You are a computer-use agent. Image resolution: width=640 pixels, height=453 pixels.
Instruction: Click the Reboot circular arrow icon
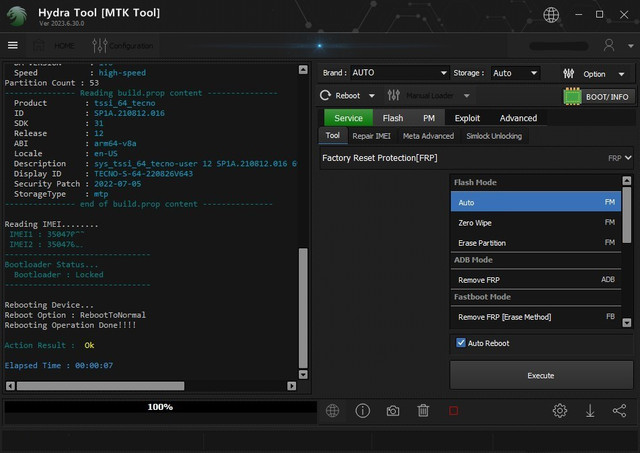click(325, 95)
